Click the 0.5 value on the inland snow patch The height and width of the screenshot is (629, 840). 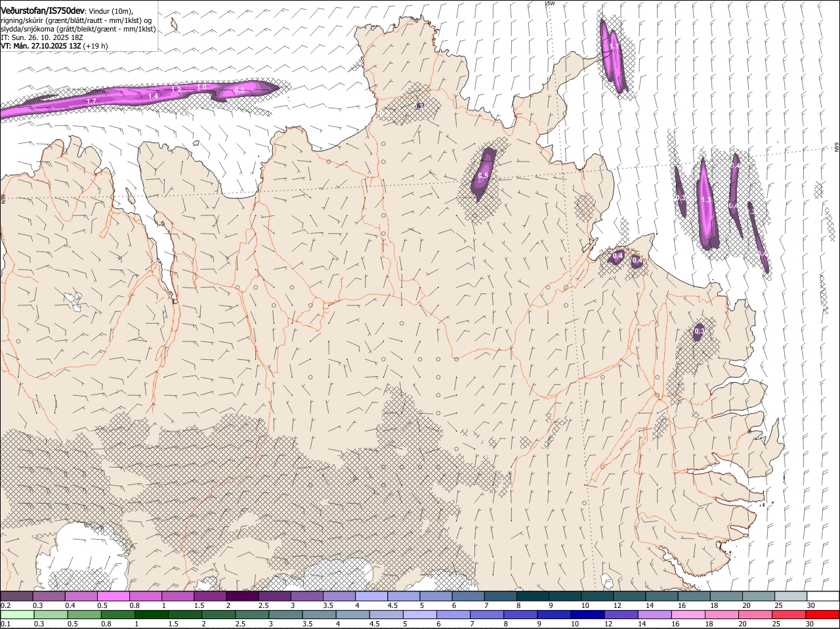coord(483,176)
